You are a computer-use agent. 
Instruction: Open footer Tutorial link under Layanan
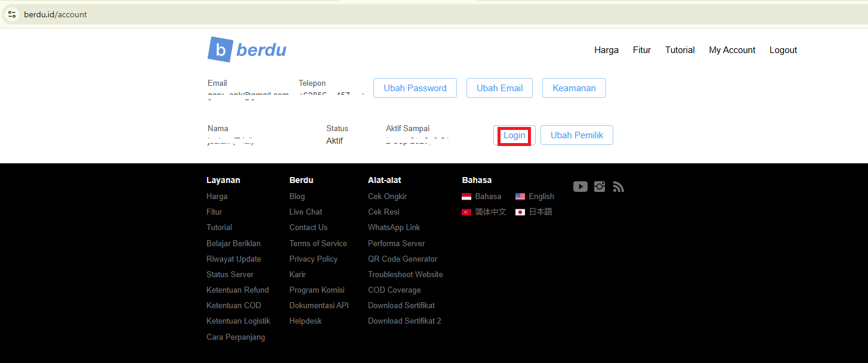pos(219,227)
